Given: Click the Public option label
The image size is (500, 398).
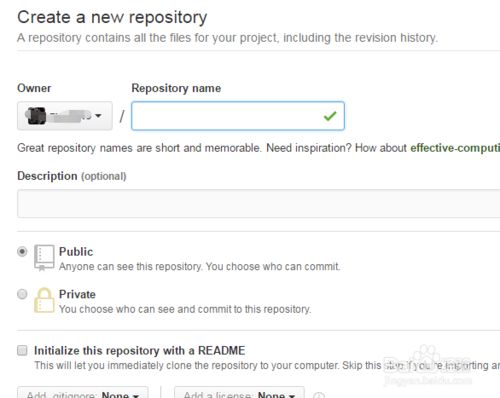Looking at the screenshot, I should click(x=76, y=252).
